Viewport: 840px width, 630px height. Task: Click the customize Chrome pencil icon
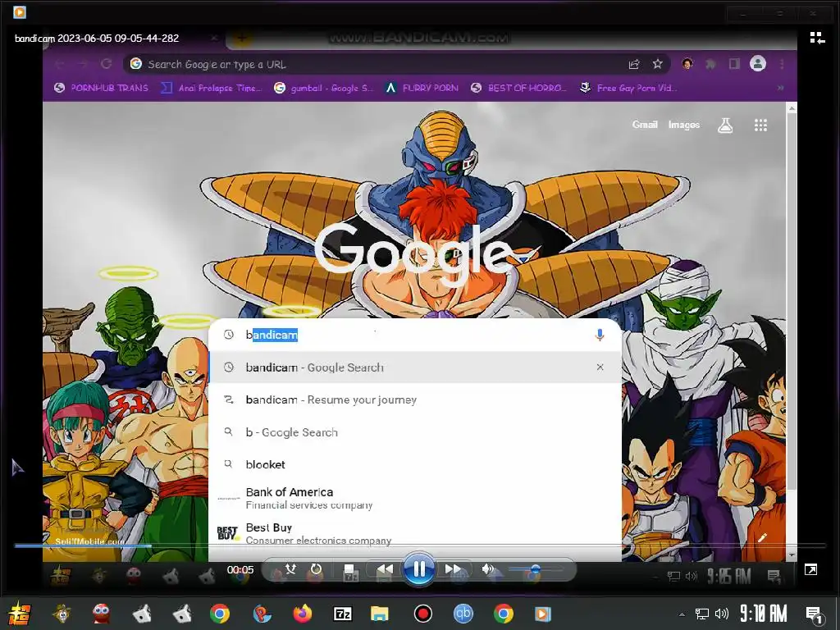pos(762,537)
